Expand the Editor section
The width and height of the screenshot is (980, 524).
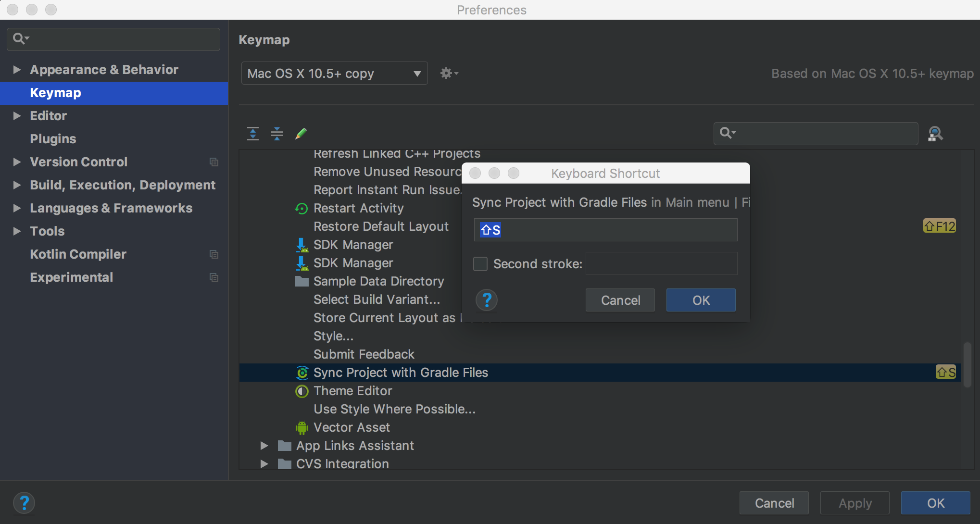[17, 116]
